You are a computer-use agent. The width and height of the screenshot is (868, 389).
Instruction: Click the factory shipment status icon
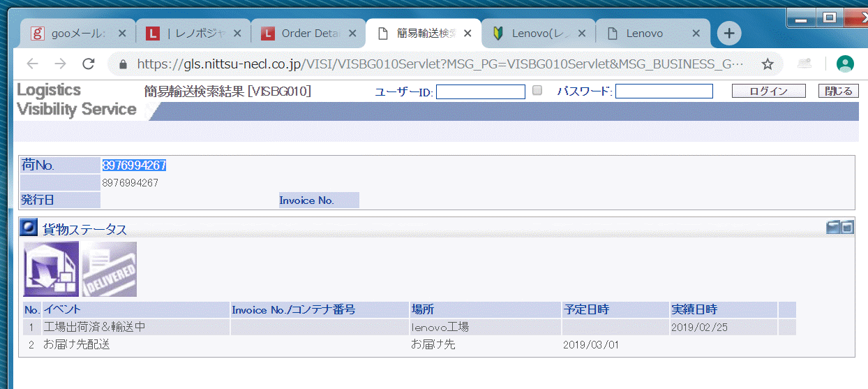click(x=51, y=270)
